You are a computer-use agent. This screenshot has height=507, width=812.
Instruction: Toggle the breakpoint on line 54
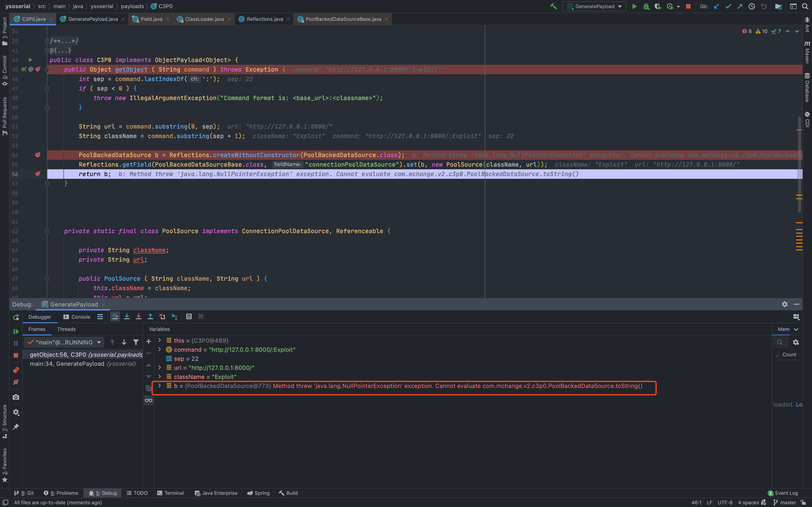38,155
